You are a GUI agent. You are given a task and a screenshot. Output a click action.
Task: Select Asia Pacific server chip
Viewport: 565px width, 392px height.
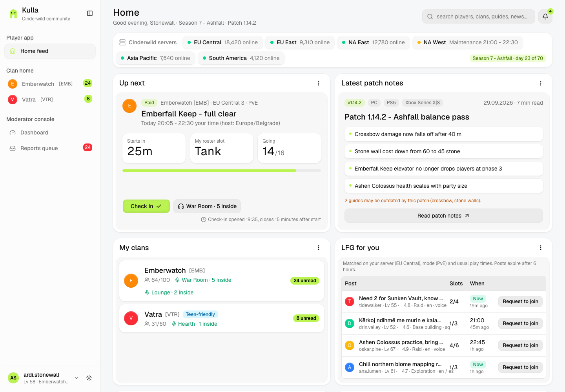coord(155,58)
